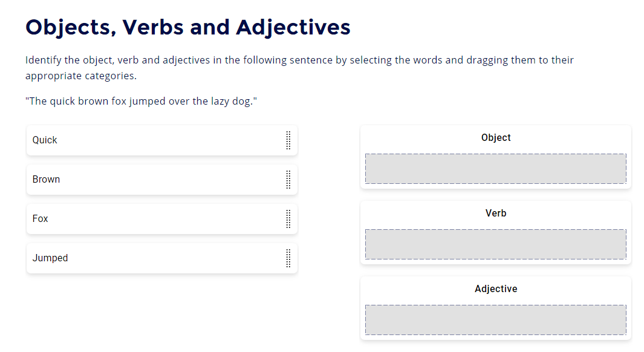Click the drag handle on the Quick card
The height and width of the screenshot is (352, 644).
(288, 140)
